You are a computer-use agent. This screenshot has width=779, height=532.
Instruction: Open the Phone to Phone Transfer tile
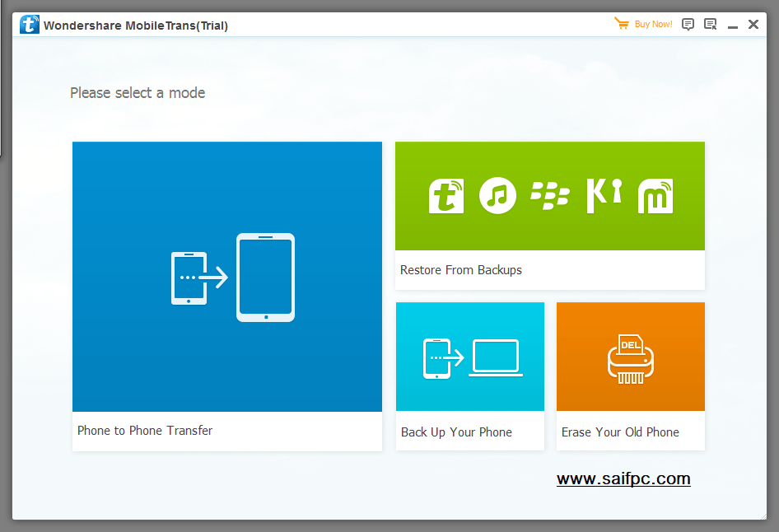click(x=227, y=296)
